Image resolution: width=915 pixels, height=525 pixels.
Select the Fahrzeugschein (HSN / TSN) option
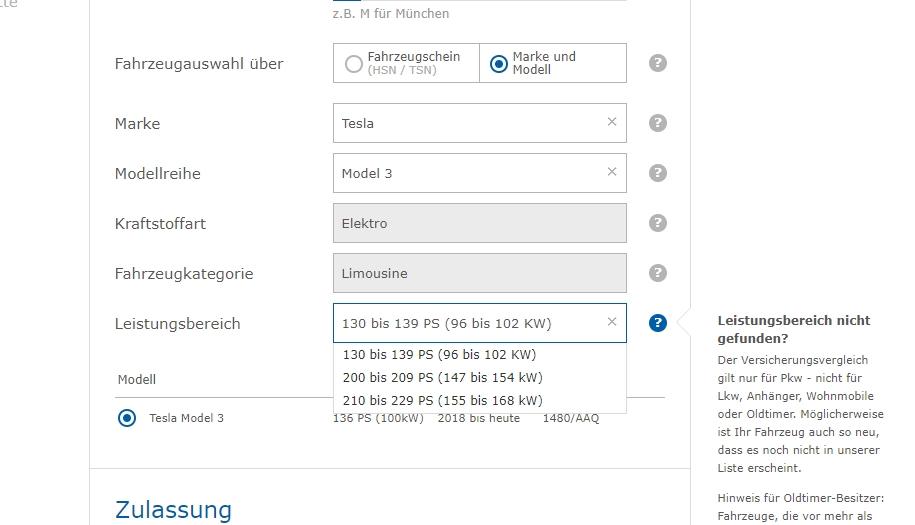[x=406, y=63]
